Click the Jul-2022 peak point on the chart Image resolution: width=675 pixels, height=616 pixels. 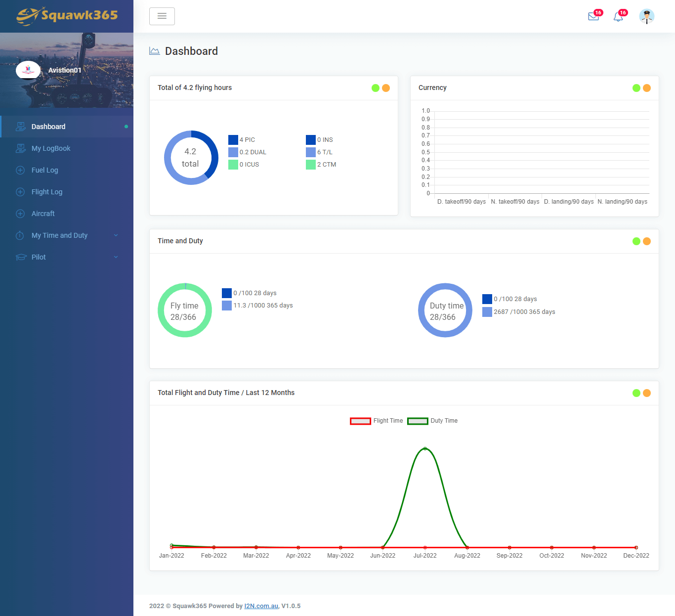tap(425, 449)
